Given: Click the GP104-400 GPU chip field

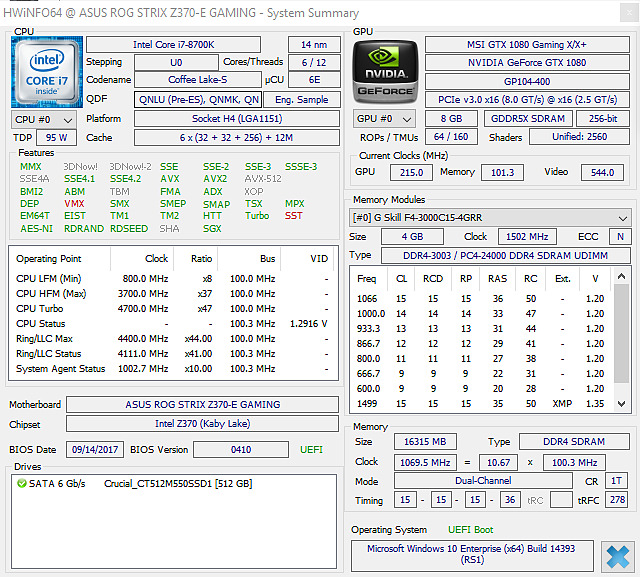Looking at the screenshot, I should (527, 82).
